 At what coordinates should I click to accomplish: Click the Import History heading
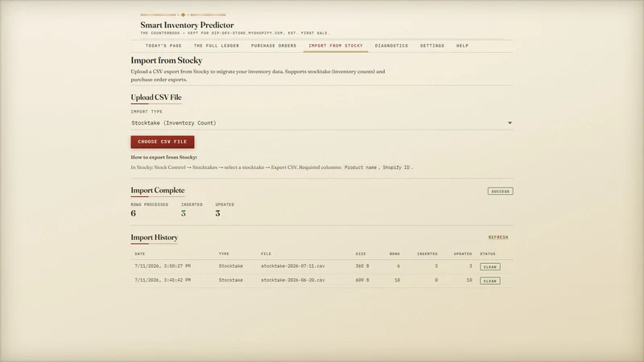(x=155, y=237)
